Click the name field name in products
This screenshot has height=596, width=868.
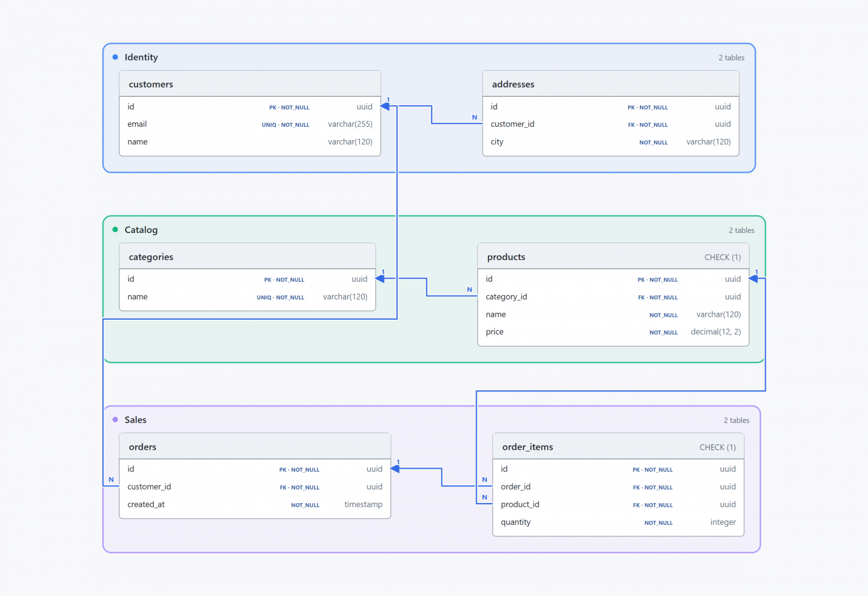[x=496, y=315]
